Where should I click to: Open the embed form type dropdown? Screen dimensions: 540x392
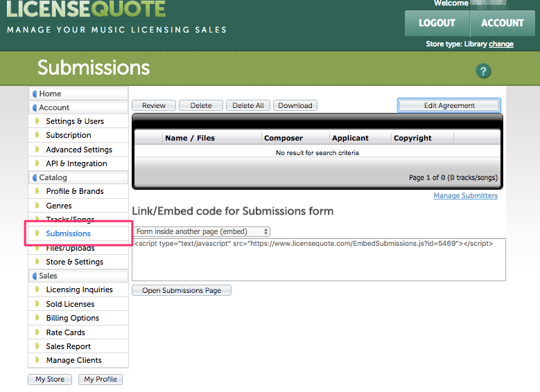[x=202, y=231]
